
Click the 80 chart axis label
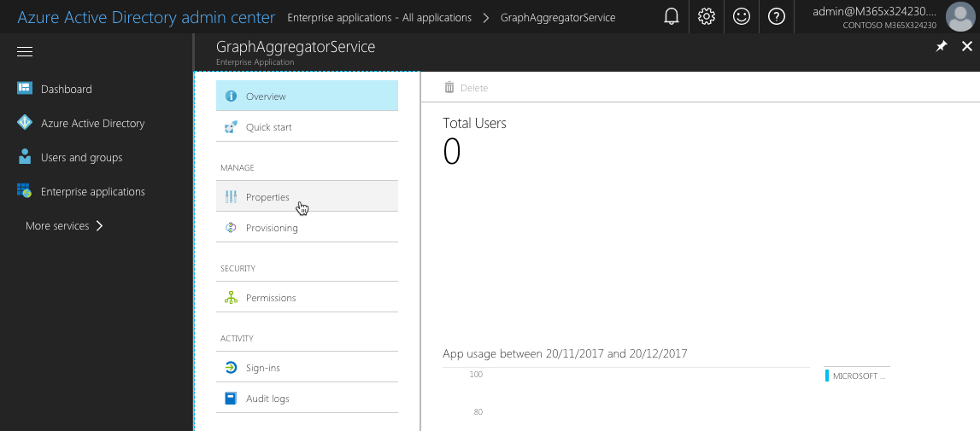click(x=478, y=411)
